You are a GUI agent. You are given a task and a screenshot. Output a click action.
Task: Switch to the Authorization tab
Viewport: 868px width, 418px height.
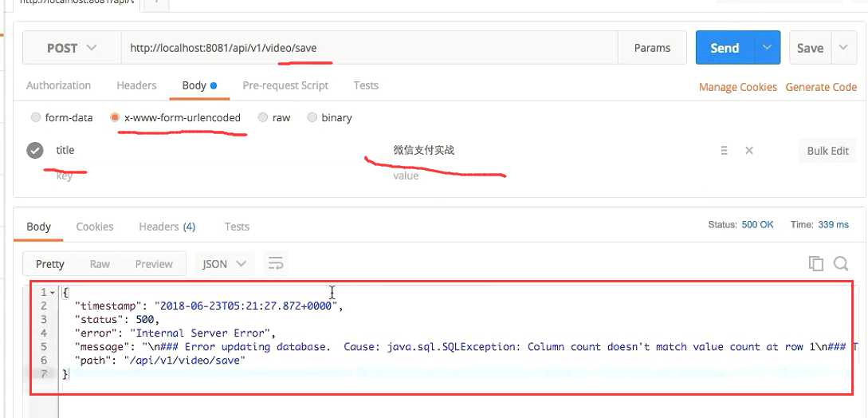(58, 85)
